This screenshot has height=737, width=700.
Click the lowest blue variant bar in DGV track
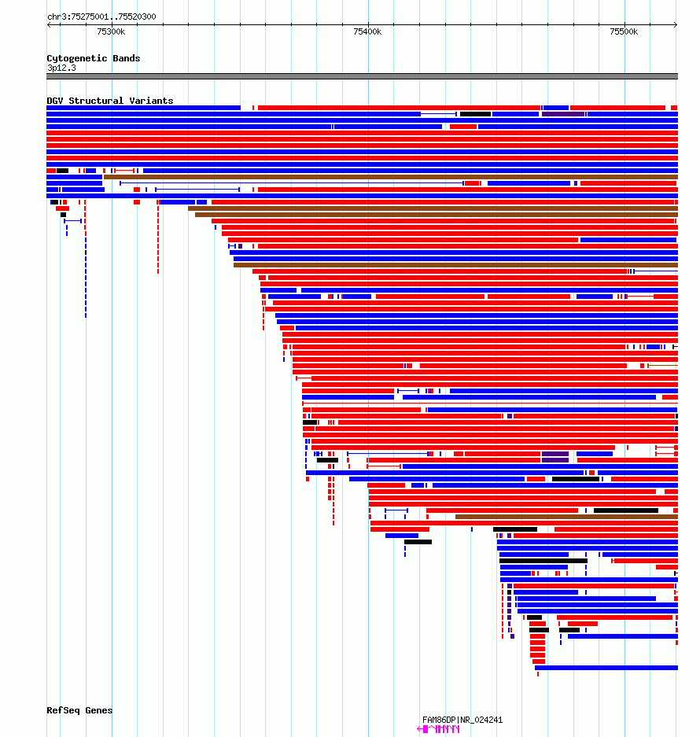pyautogui.click(x=606, y=668)
